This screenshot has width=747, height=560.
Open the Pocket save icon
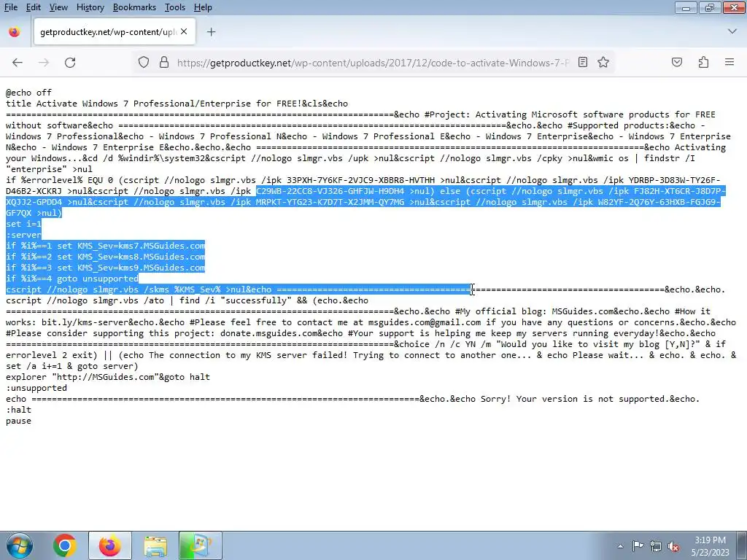[677, 63]
